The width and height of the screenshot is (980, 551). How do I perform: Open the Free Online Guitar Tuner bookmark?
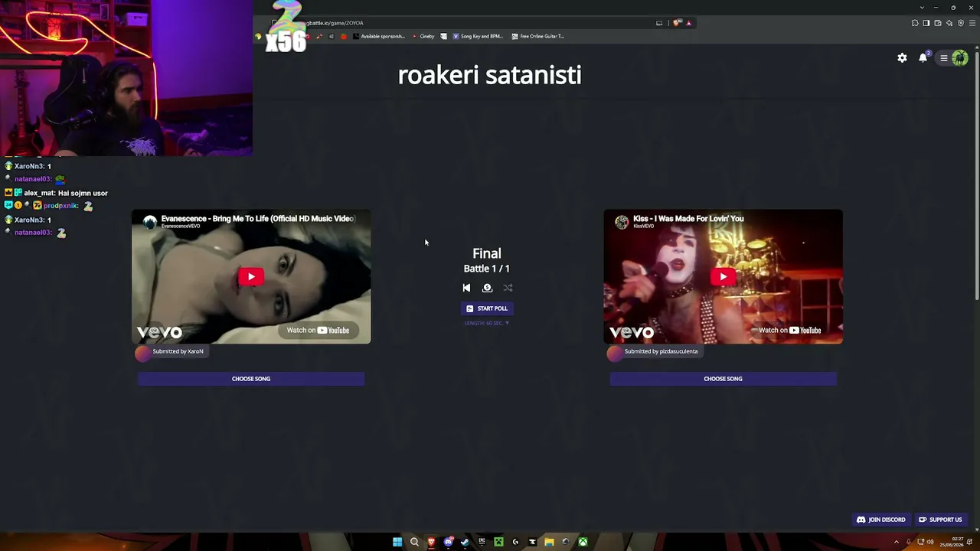tap(537, 36)
